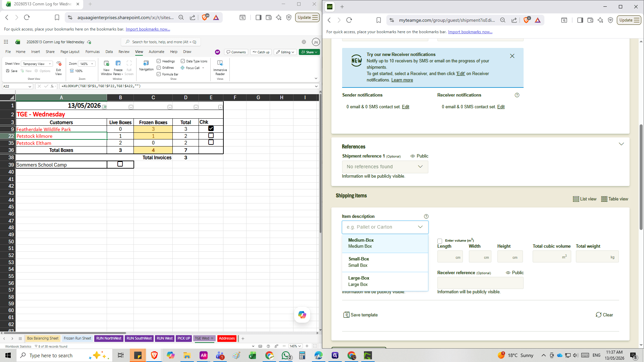This screenshot has width=644, height=362.
Task: Collapse the References section chevron
Action: coord(621,144)
